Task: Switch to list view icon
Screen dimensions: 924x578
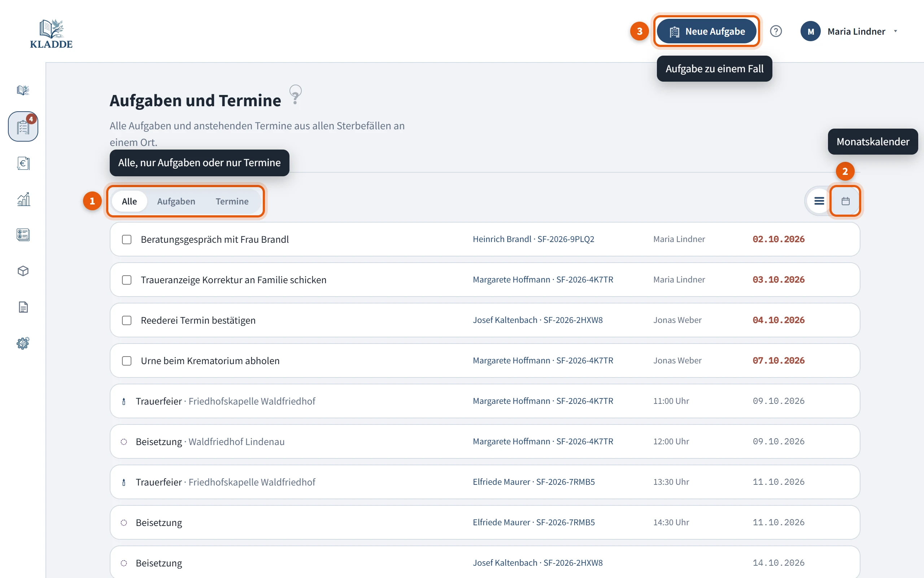Action: [819, 201]
